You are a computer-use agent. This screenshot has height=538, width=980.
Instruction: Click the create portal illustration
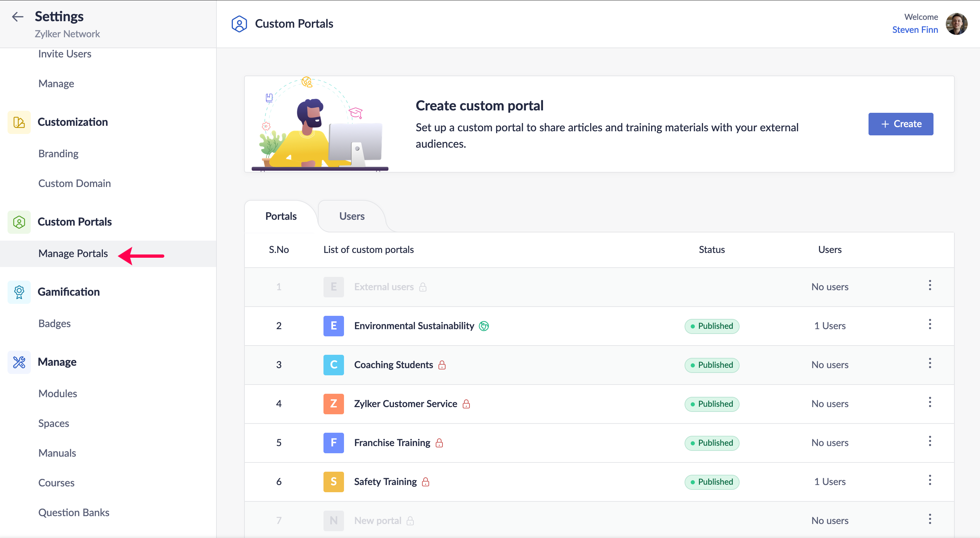click(x=320, y=124)
